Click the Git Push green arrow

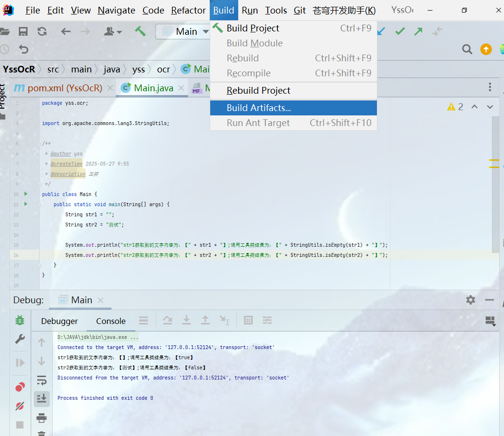(418, 31)
